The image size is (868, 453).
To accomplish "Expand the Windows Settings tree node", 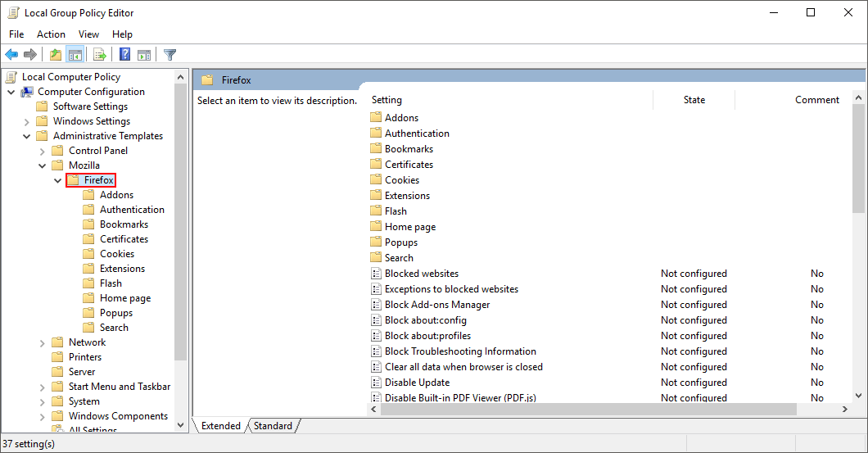I will pos(26,121).
